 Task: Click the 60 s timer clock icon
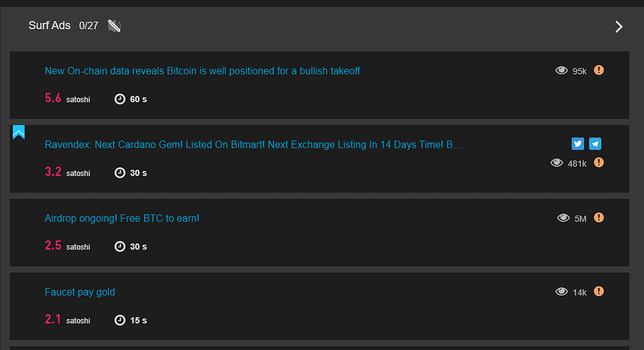click(120, 99)
